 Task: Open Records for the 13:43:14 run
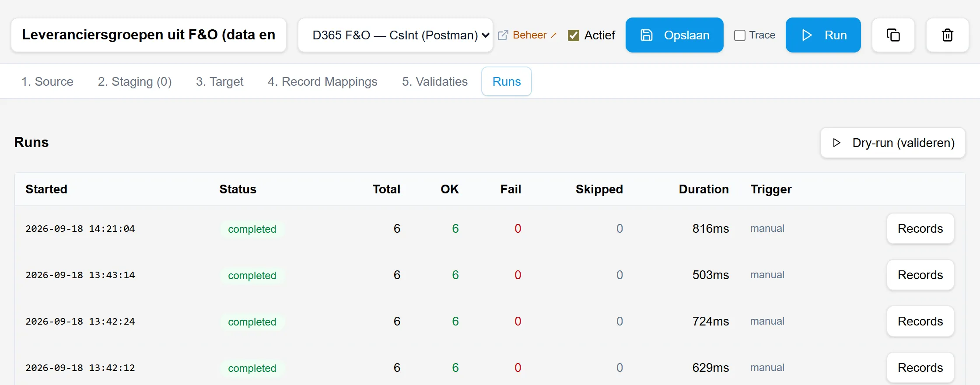(920, 275)
